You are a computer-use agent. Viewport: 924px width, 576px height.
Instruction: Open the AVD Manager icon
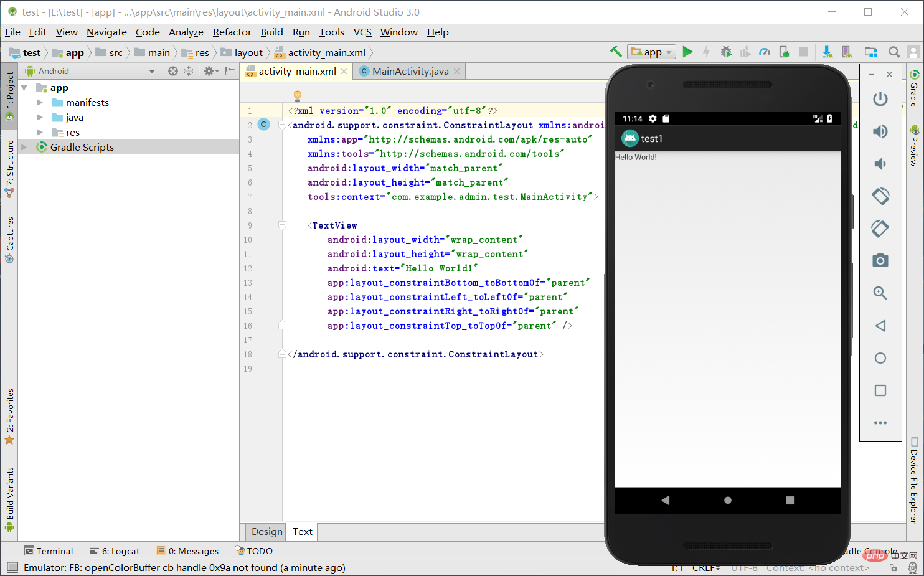pyautogui.click(x=847, y=52)
